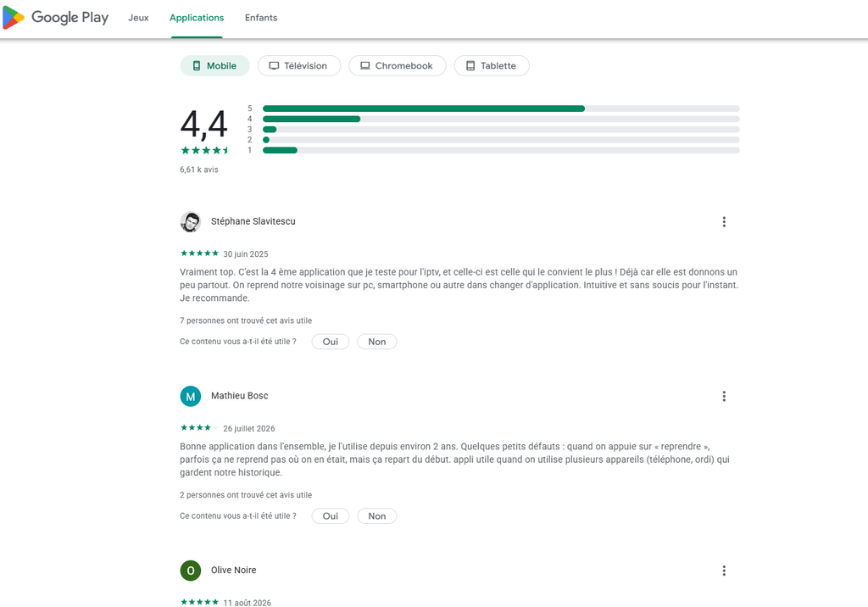Image resolution: width=868 pixels, height=607 pixels.
Task: Open the Jeux tab
Action: (x=138, y=18)
